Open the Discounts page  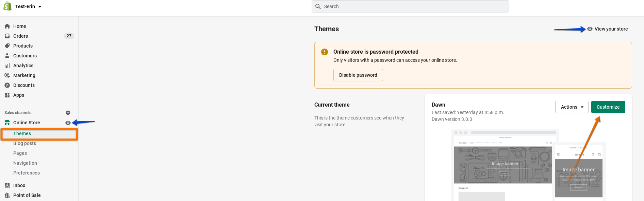tap(24, 85)
